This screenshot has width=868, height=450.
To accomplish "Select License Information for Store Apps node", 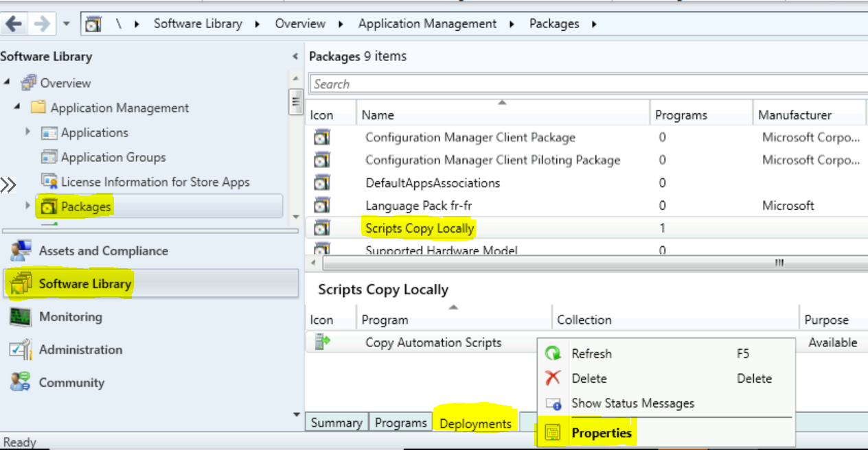I will (x=155, y=182).
